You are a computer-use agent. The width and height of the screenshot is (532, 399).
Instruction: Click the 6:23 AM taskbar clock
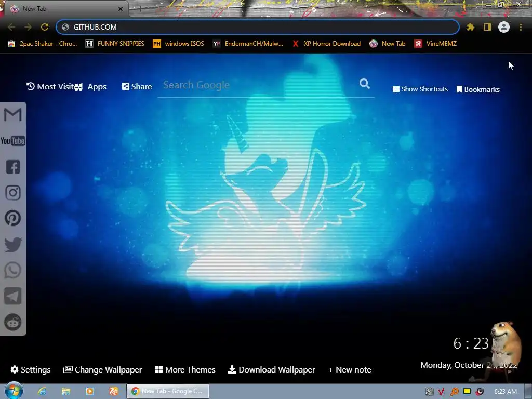(506, 392)
